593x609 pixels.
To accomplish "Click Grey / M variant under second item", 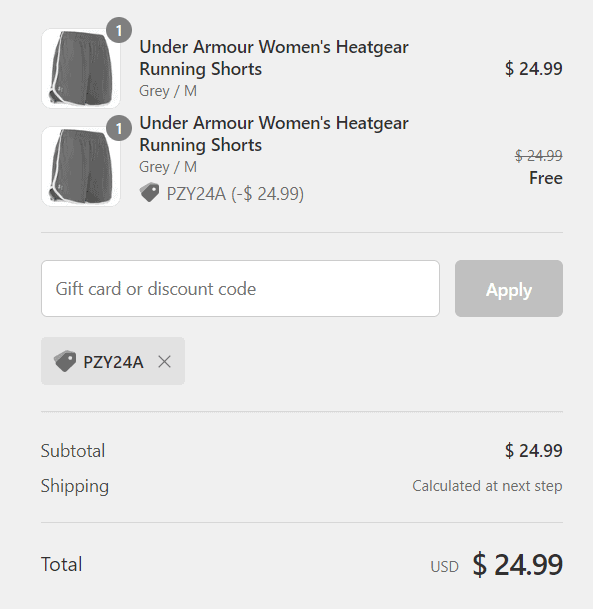I will point(168,167).
